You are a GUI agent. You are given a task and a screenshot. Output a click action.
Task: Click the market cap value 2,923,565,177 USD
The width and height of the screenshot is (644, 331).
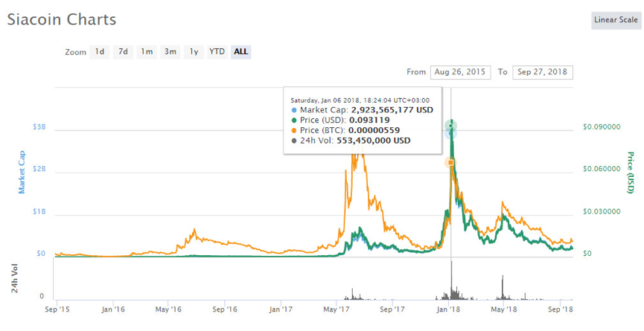[392, 110]
